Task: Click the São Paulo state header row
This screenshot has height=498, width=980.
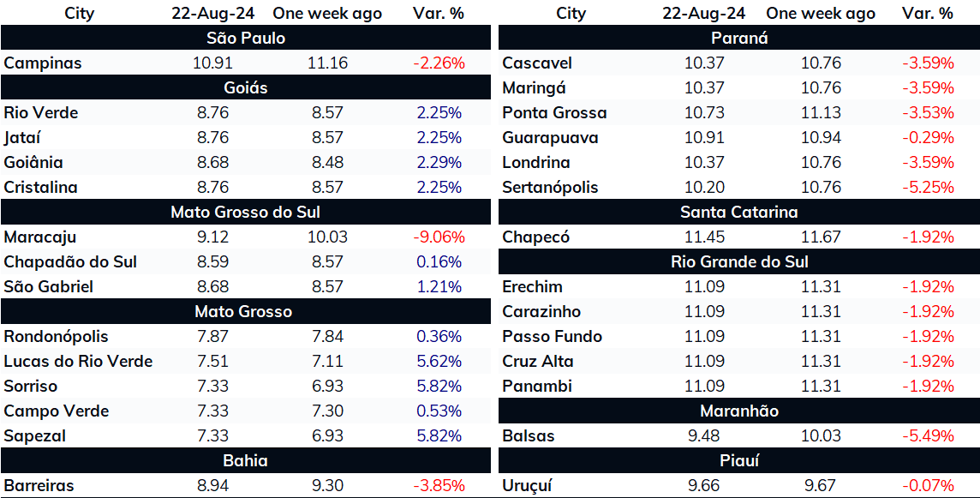Action: [246, 39]
